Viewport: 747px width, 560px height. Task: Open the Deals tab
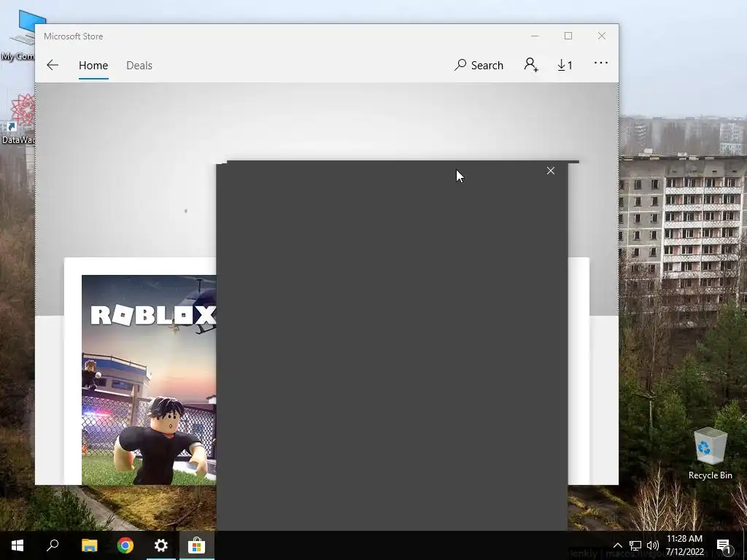click(x=139, y=65)
